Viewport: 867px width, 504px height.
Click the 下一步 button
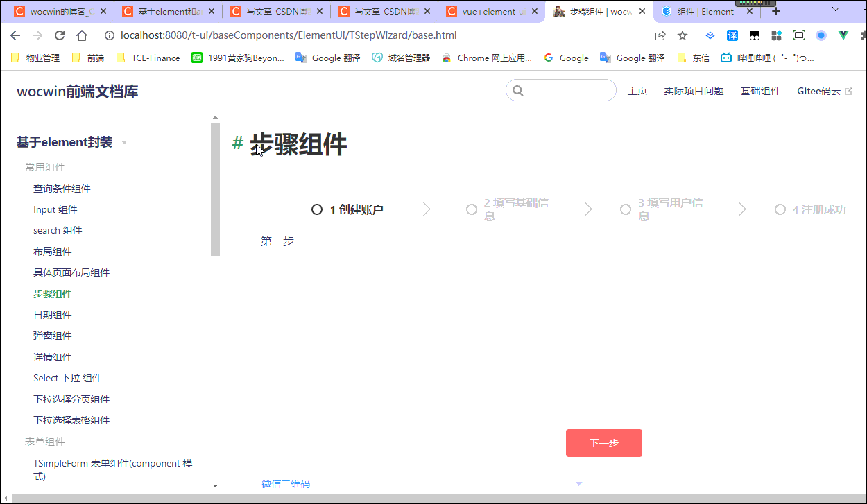pos(603,442)
